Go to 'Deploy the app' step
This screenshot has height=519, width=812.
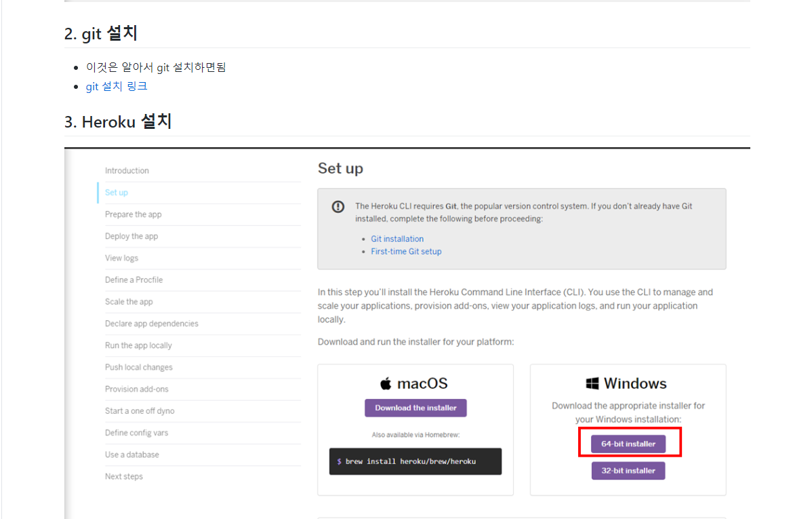(x=131, y=236)
